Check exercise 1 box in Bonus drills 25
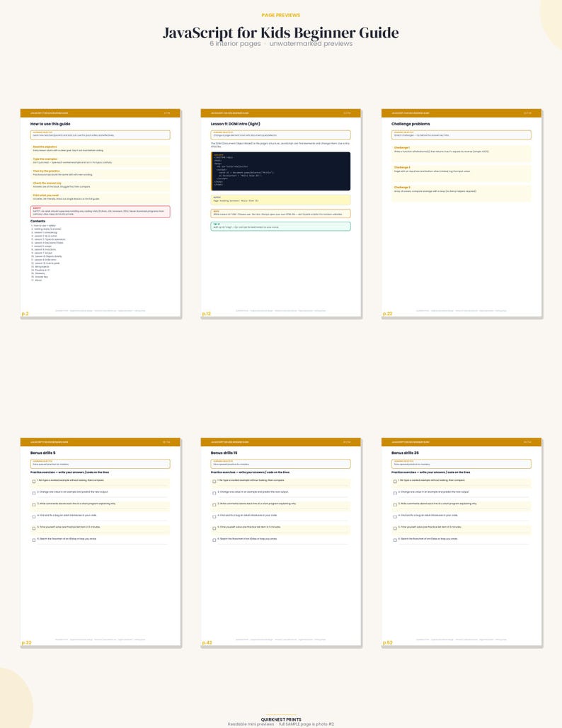The image size is (562, 728). (395, 482)
